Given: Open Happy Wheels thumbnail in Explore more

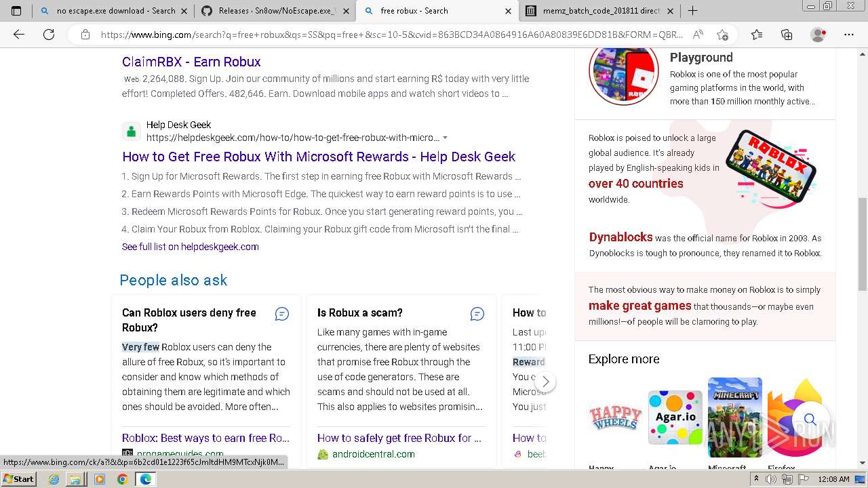Looking at the screenshot, I should 615,418.
